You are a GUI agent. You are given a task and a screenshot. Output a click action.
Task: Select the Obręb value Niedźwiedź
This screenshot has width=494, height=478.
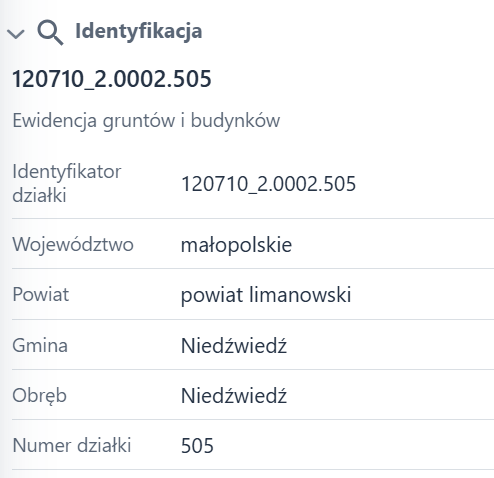pos(234,396)
